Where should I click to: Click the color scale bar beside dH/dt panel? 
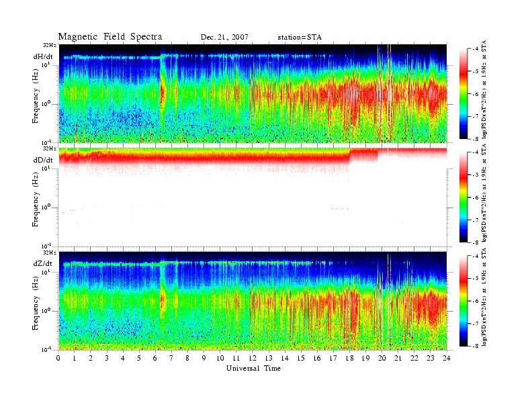463,94
